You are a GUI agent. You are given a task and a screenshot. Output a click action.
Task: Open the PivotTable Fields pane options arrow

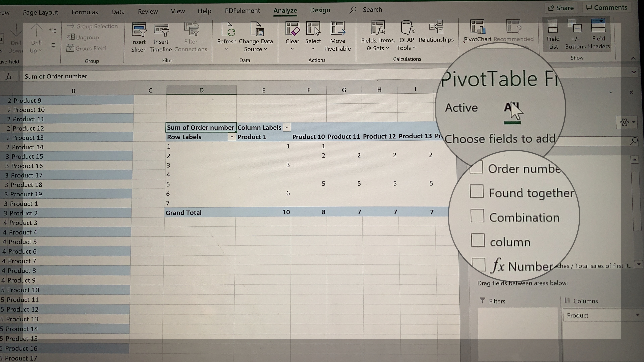[x=611, y=93]
